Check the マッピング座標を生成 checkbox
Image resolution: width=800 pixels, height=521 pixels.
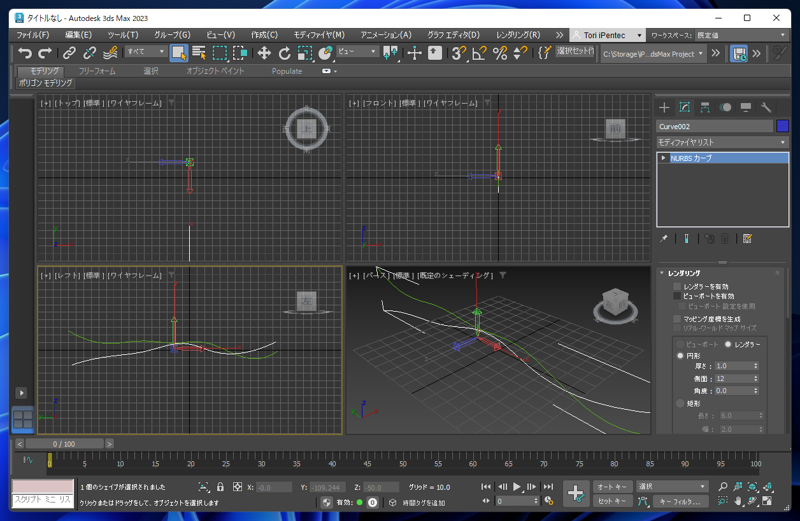[x=677, y=319]
